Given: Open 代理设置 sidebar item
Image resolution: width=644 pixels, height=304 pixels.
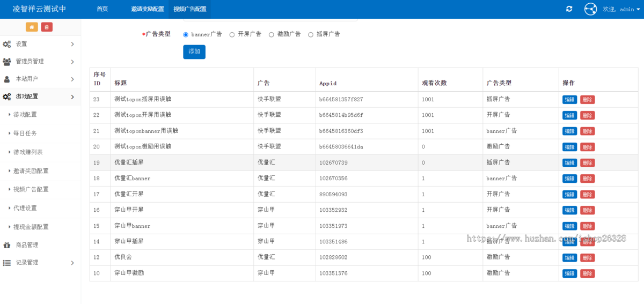Looking at the screenshot, I should [25, 208].
